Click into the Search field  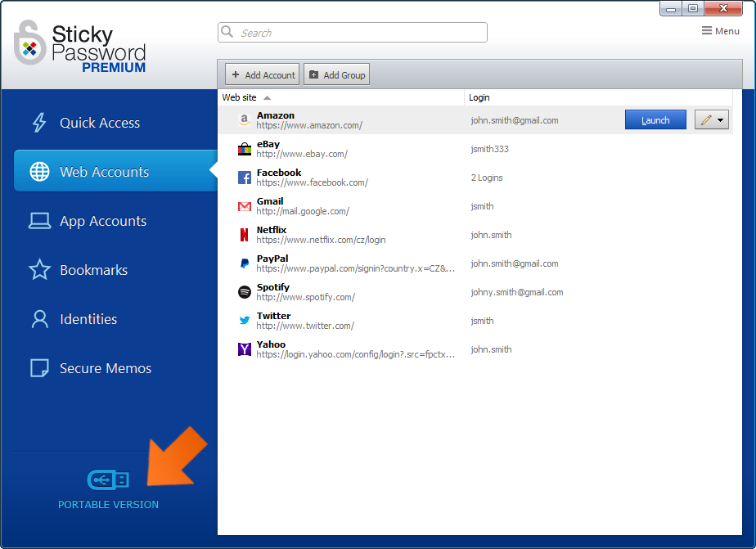click(353, 32)
